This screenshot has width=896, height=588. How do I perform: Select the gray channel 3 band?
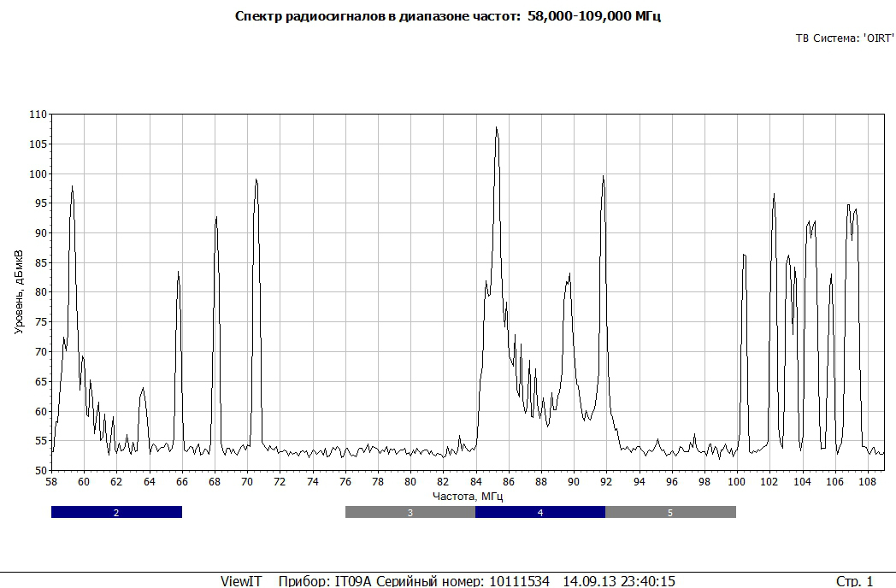click(410, 512)
